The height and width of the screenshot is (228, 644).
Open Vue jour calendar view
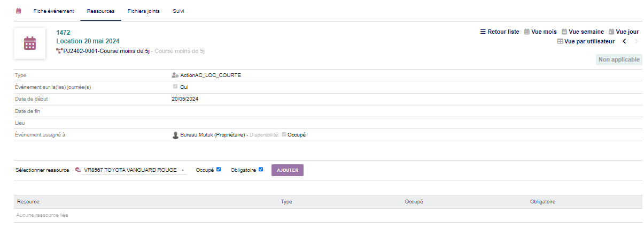pyautogui.click(x=624, y=32)
